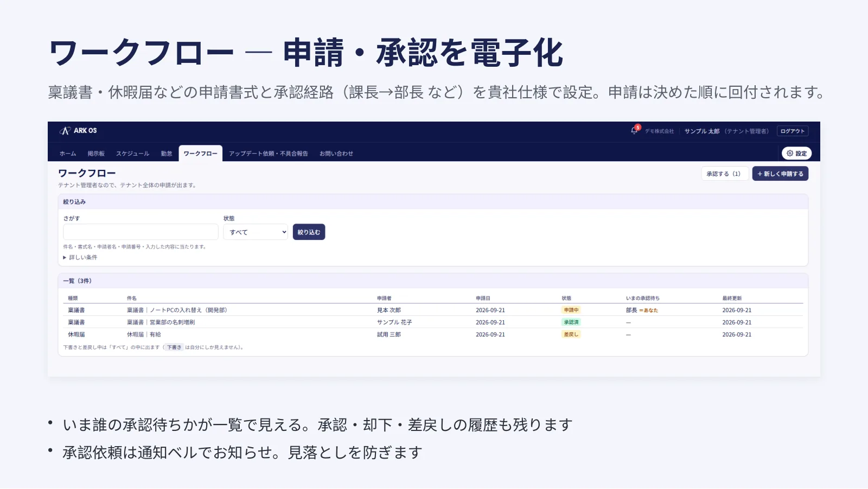Switch to the ホーム tab
Image resolution: width=868 pixels, height=489 pixels.
pyautogui.click(x=68, y=154)
